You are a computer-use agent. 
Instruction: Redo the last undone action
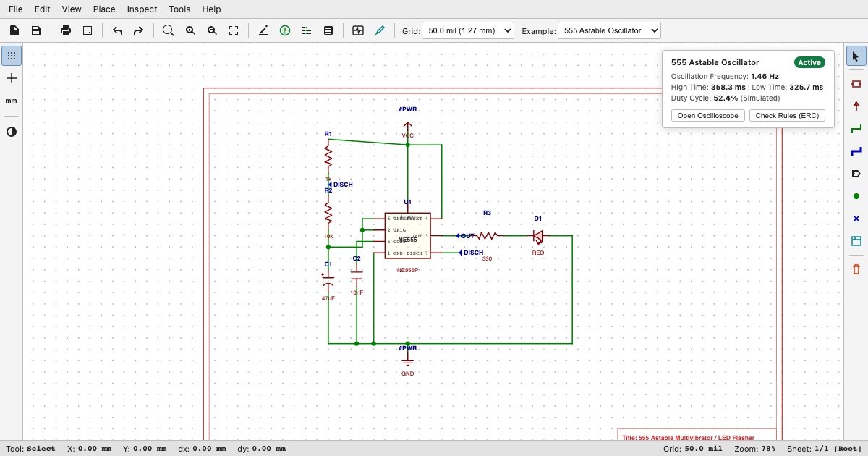[x=139, y=30]
